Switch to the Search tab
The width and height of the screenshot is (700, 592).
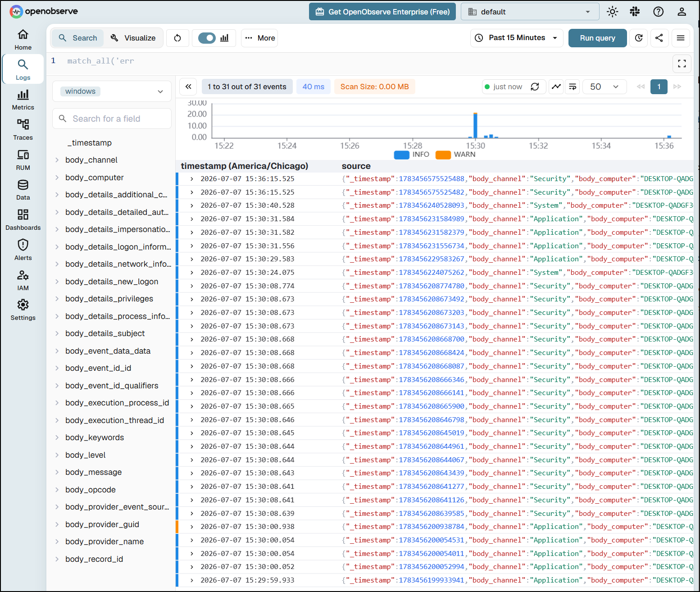pyautogui.click(x=78, y=38)
